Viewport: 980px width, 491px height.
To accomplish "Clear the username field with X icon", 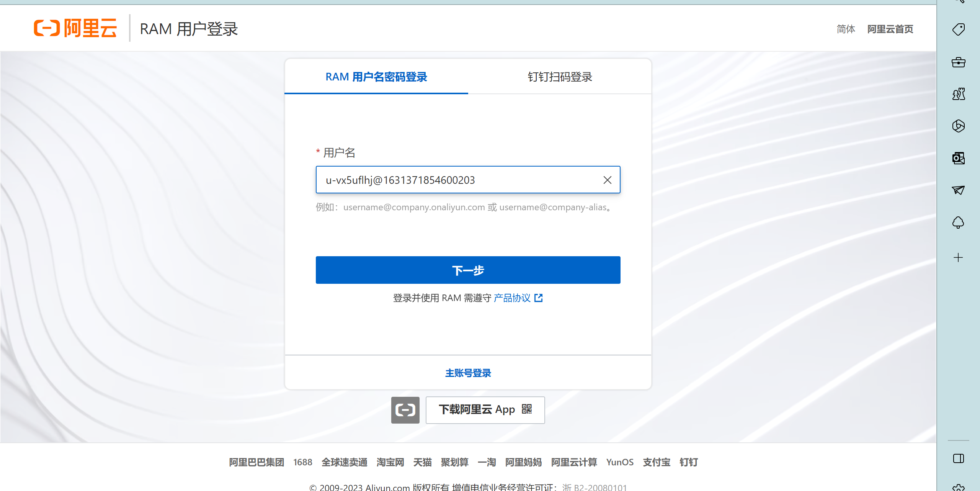I will (x=608, y=180).
